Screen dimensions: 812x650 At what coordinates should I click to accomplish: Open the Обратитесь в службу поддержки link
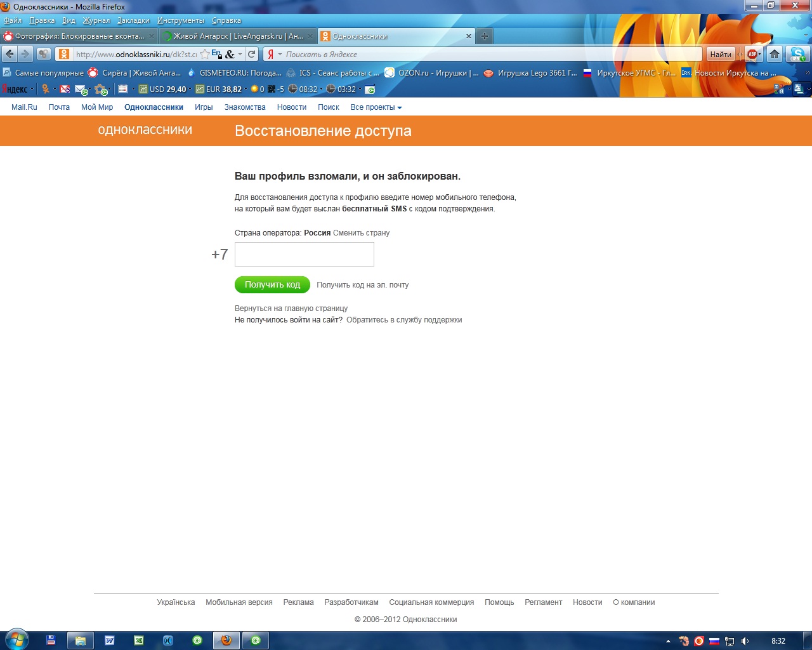(404, 320)
